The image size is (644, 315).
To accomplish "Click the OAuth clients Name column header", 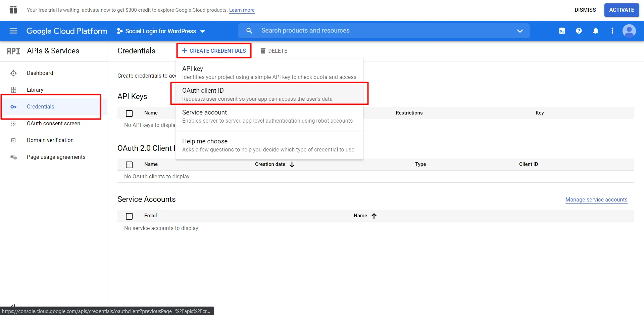I will (x=151, y=164).
